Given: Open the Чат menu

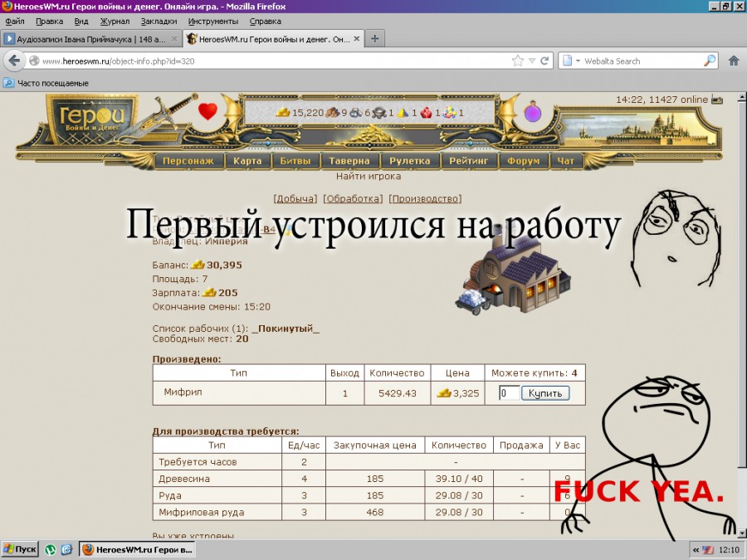Looking at the screenshot, I should tap(565, 161).
